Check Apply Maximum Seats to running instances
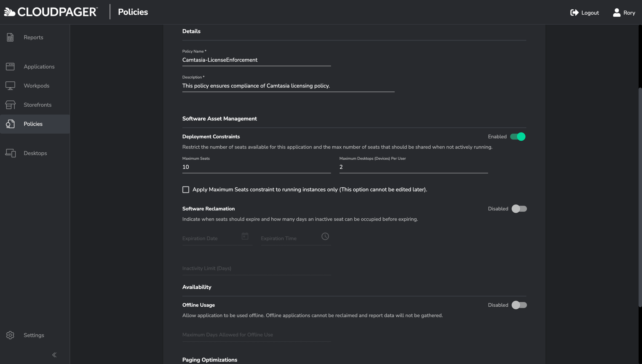The height and width of the screenshot is (364, 642). coord(186,190)
